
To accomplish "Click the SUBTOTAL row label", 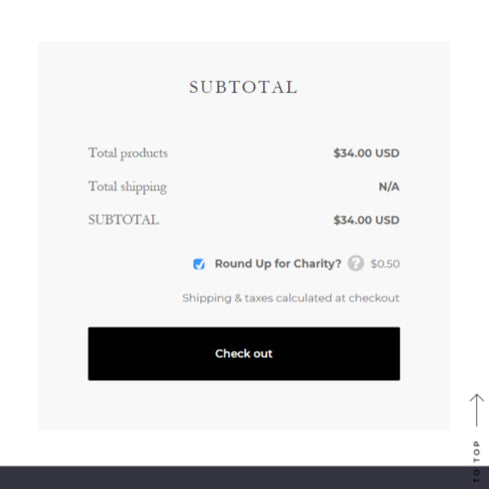I will click(x=123, y=220).
